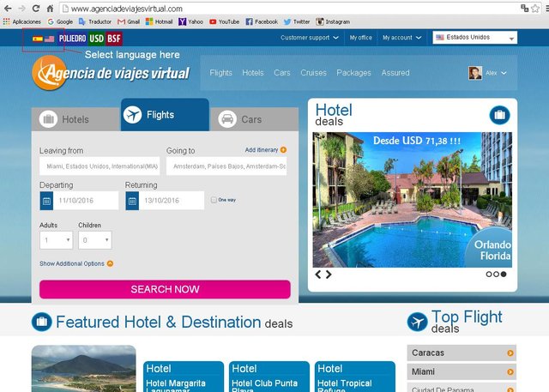Expand the Customer support dropdown

point(310,38)
